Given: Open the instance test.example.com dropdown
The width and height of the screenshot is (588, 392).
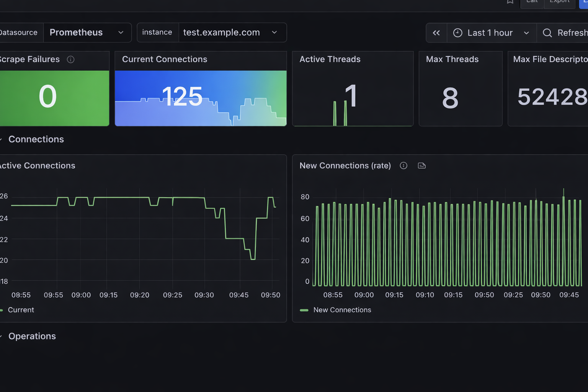Looking at the screenshot, I should point(232,33).
